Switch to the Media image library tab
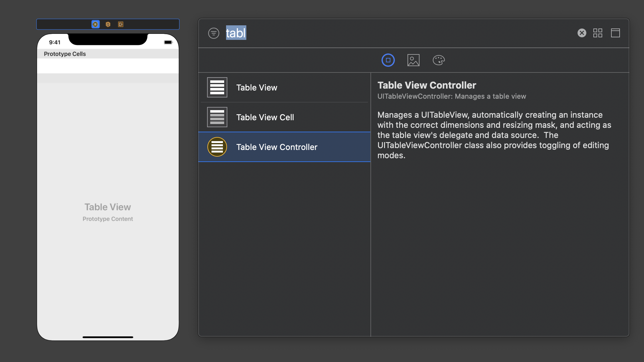644x362 pixels. point(413,60)
